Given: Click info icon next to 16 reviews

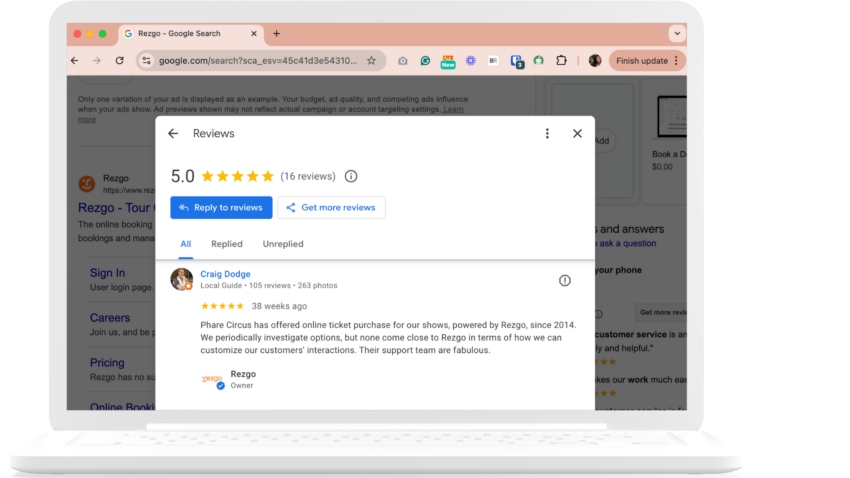Looking at the screenshot, I should pyautogui.click(x=351, y=176).
